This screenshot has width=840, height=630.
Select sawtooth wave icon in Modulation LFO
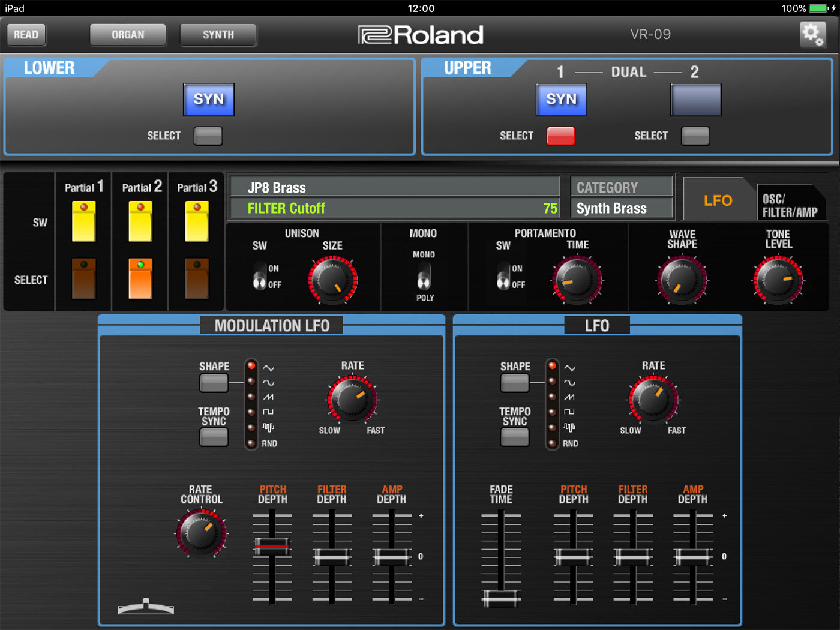pyautogui.click(x=268, y=397)
